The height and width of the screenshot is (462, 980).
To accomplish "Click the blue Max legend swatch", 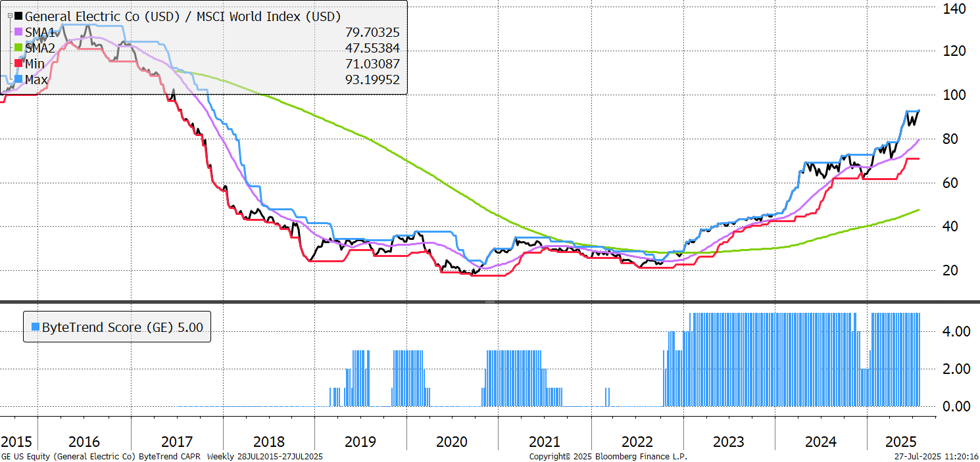I will 19,80.
